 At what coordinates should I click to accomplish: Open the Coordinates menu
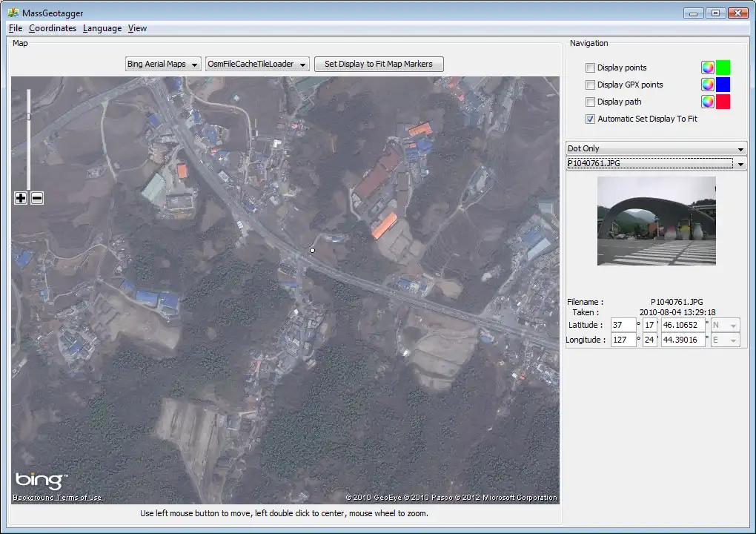pos(53,28)
